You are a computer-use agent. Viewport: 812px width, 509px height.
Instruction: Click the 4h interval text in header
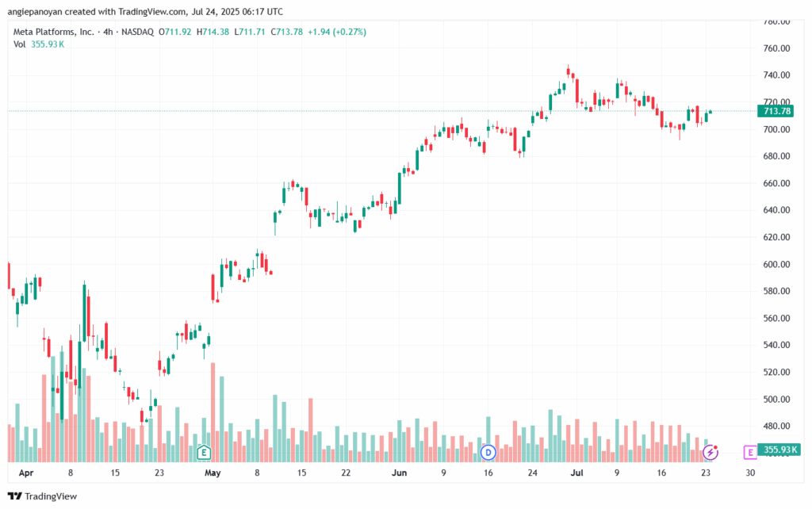(x=108, y=32)
